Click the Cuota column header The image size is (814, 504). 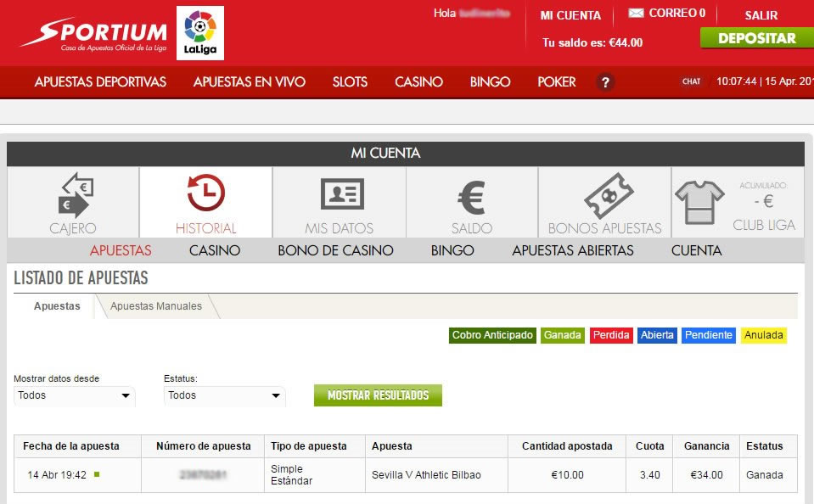click(x=649, y=445)
